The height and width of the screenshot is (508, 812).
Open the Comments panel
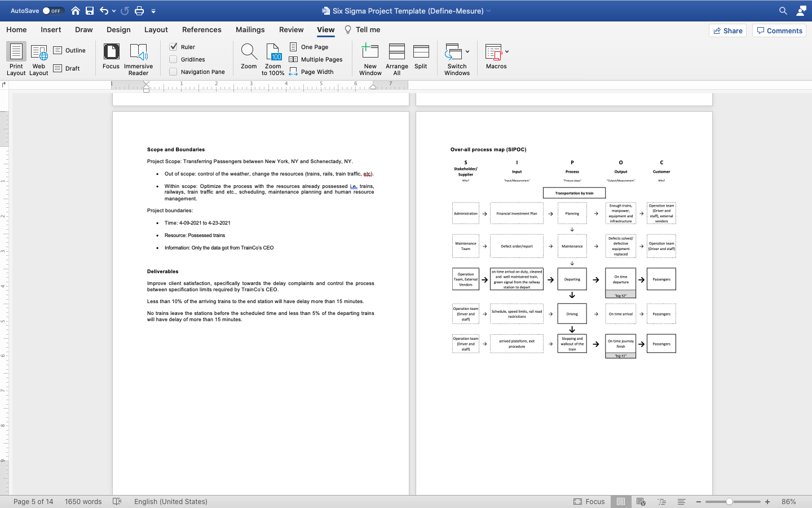tap(779, 30)
